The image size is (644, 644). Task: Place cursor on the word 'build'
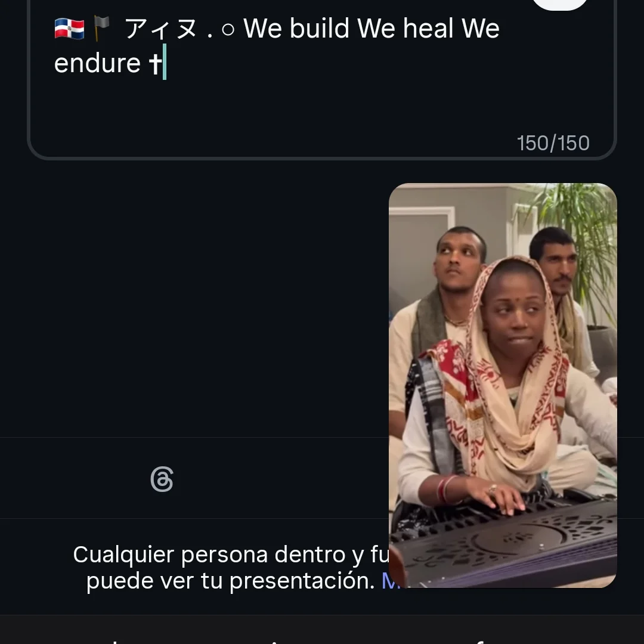pyautogui.click(x=320, y=29)
